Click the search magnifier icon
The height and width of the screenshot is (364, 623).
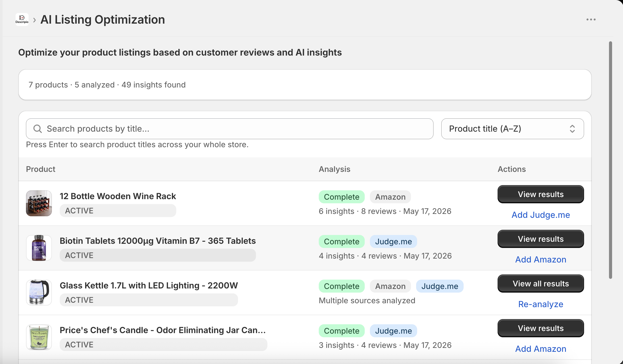click(38, 129)
